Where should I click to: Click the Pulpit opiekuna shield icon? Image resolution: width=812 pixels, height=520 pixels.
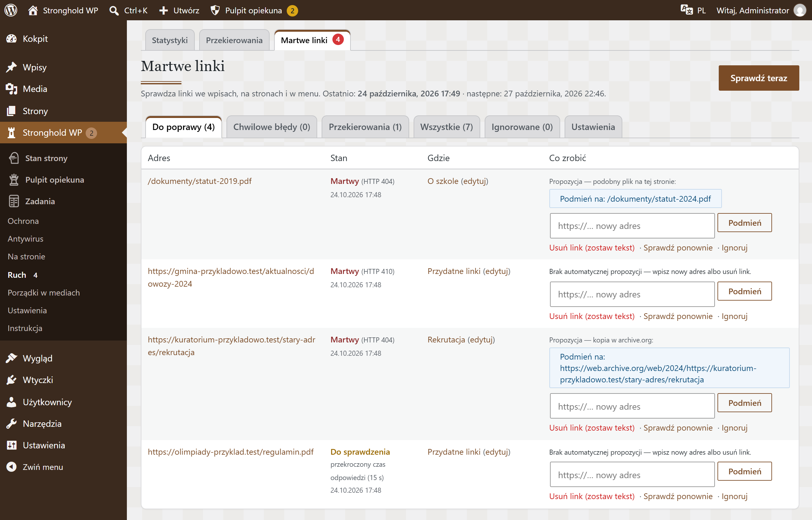(x=215, y=10)
